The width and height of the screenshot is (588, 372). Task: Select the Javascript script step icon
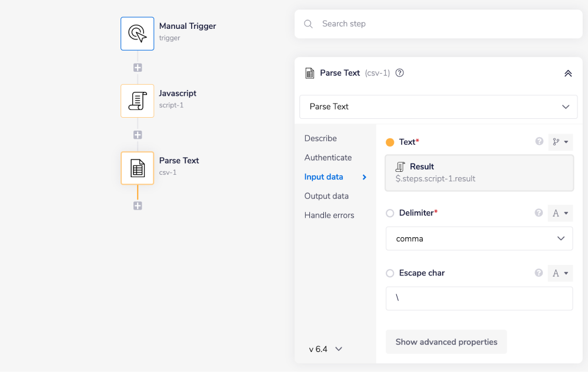pyautogui.click(x=137, y=101)
